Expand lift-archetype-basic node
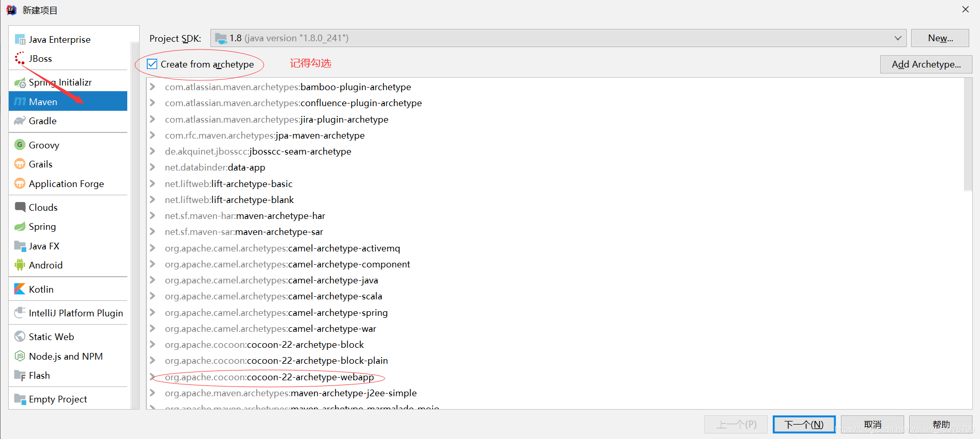 [153, 183]
